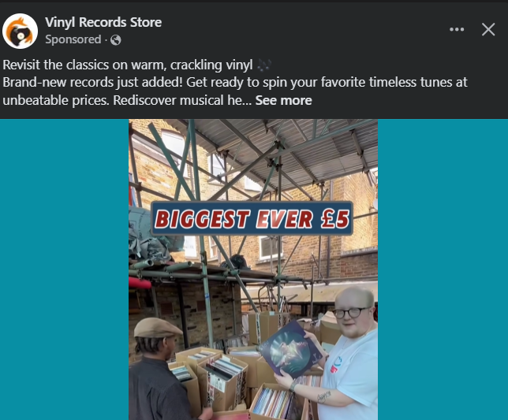Dismiss the ad with the X button

pos(488,29)
